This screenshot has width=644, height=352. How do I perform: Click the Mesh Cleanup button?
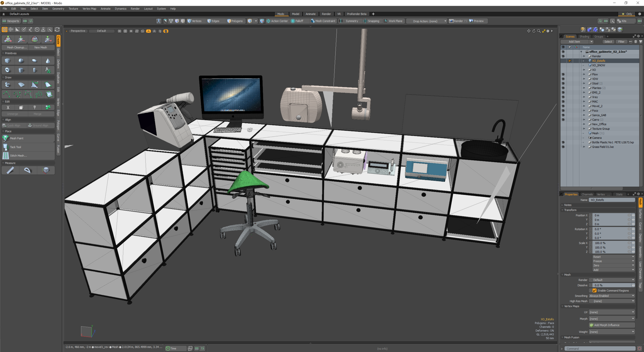17,47
